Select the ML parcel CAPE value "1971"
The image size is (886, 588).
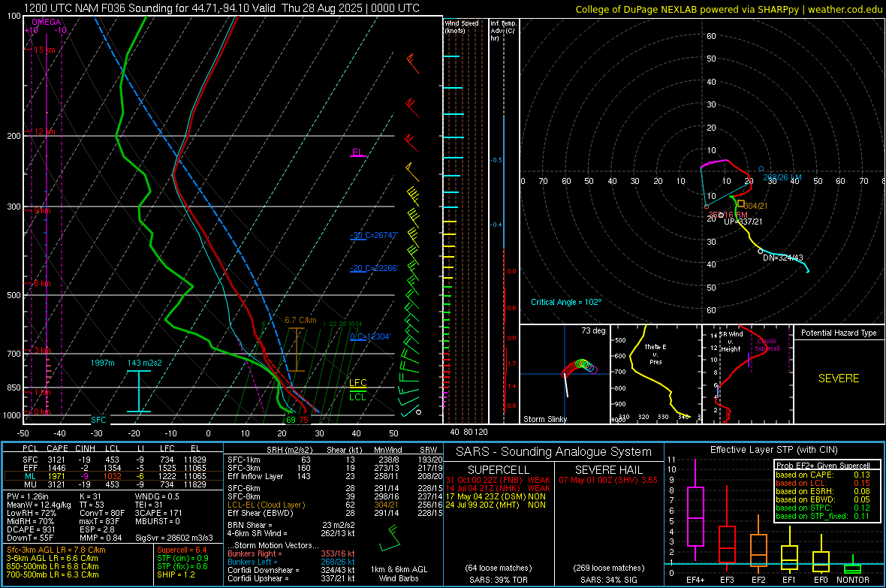tap(56, 476)
